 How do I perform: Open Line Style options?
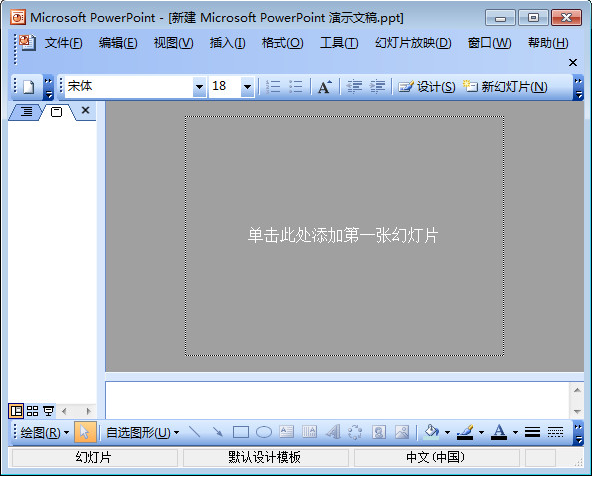532,432
